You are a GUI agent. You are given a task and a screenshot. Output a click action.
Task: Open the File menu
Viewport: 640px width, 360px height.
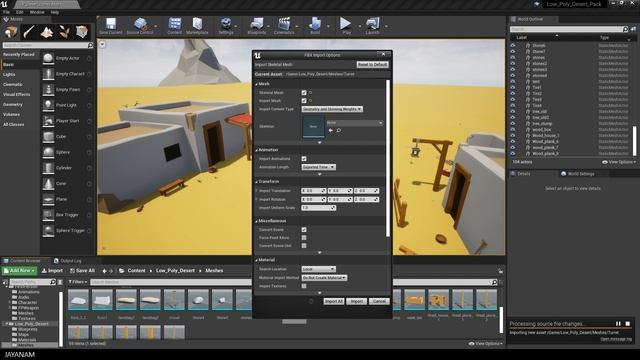(x=7, y=12)
